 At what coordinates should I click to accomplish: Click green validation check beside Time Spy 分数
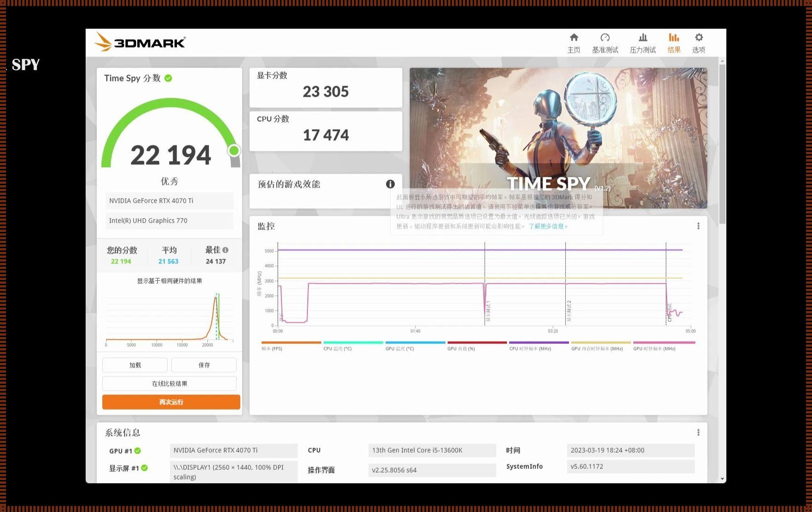pos(168,78)
